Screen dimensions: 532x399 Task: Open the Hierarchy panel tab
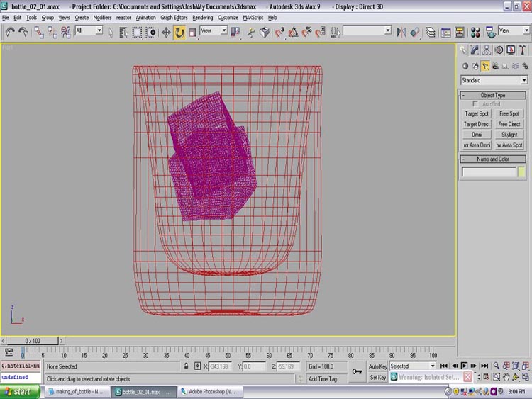click(x=487, y=50)
